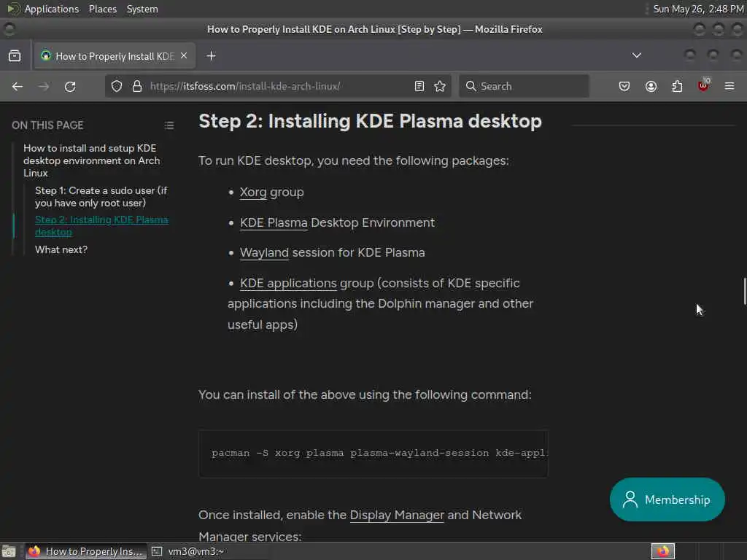Open the KDE applications link

coord(287,284)
